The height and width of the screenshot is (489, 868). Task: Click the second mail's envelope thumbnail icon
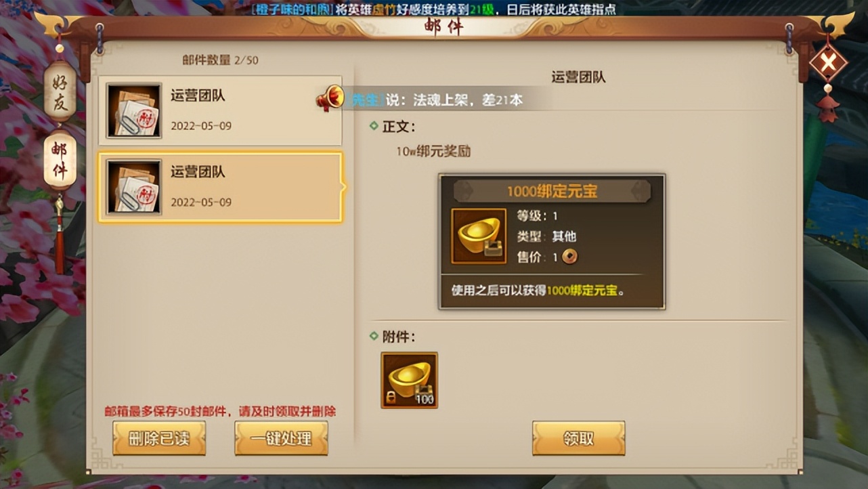(134, 188)
